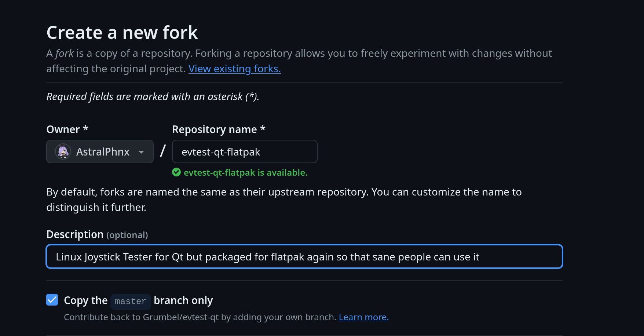The width and height of the screenshot is (644, 336).
Task: Click the required fields asterisk notice text
Action: pyautogui.click(x=153, y=96)
